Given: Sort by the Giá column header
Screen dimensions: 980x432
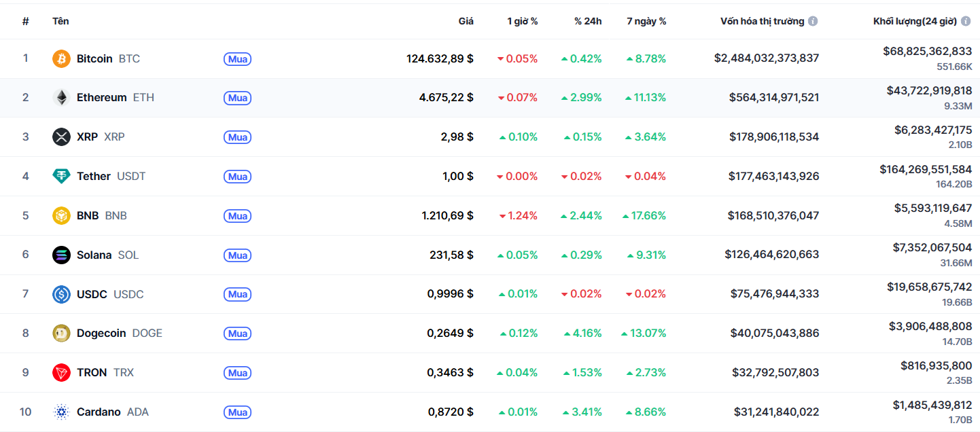Looking at the screenshot, I should tap(466, 21).
